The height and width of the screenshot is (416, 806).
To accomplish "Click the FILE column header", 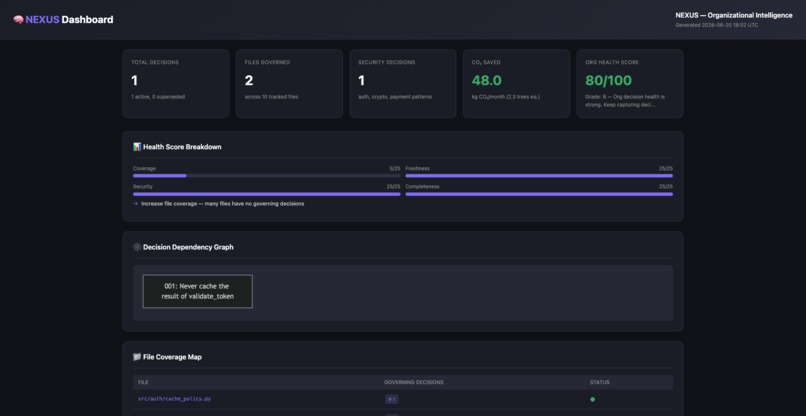I will tap(143, 382).
